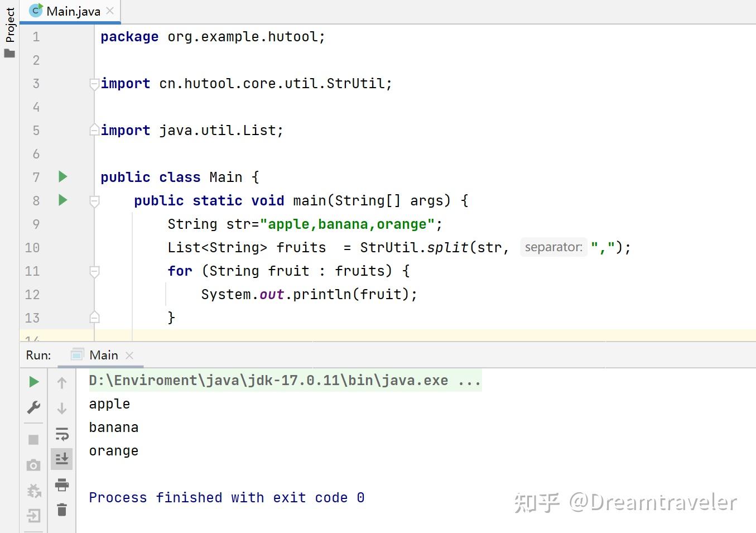Run main method via line 8 gutter arrow
756x533 pixels.
(63, 200)
